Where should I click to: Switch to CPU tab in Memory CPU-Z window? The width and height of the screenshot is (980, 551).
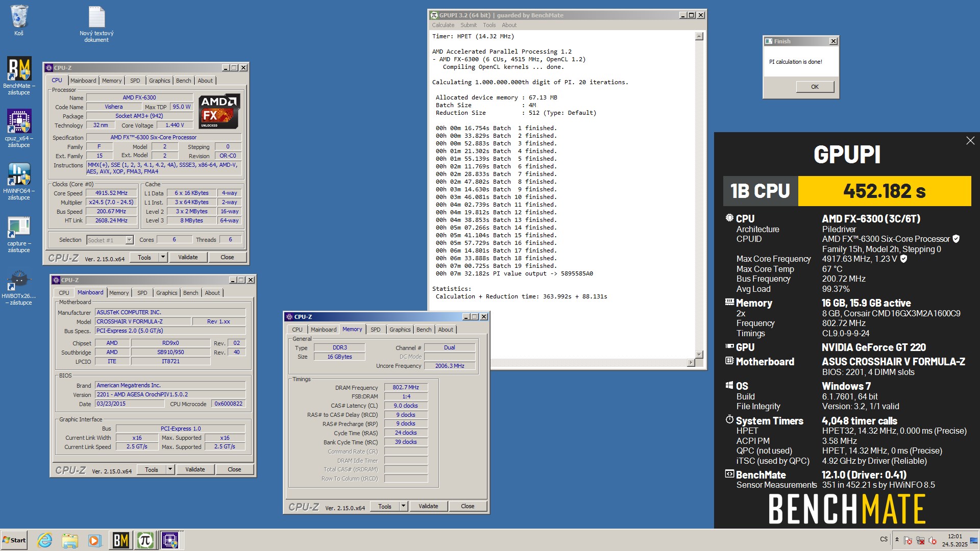pos(297,330)
